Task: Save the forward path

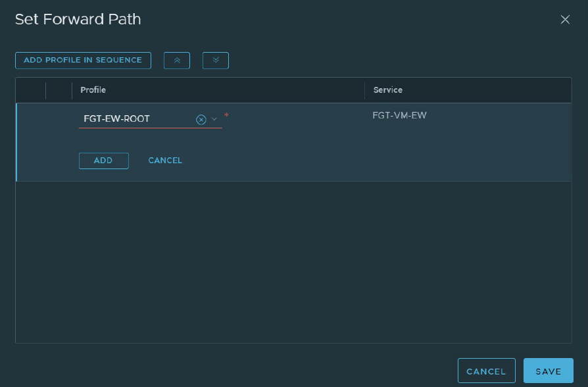Action: click(x=548, y=371)
